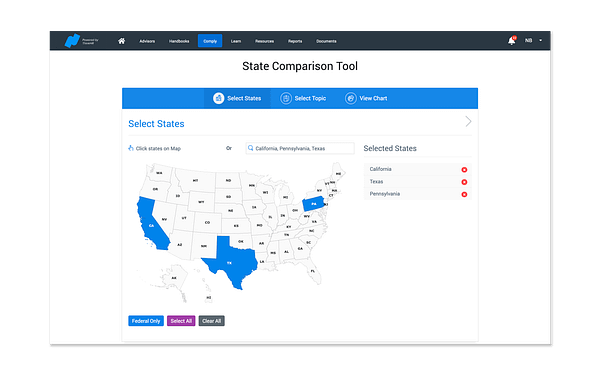Deselect California on the map

tap(152, 226)
